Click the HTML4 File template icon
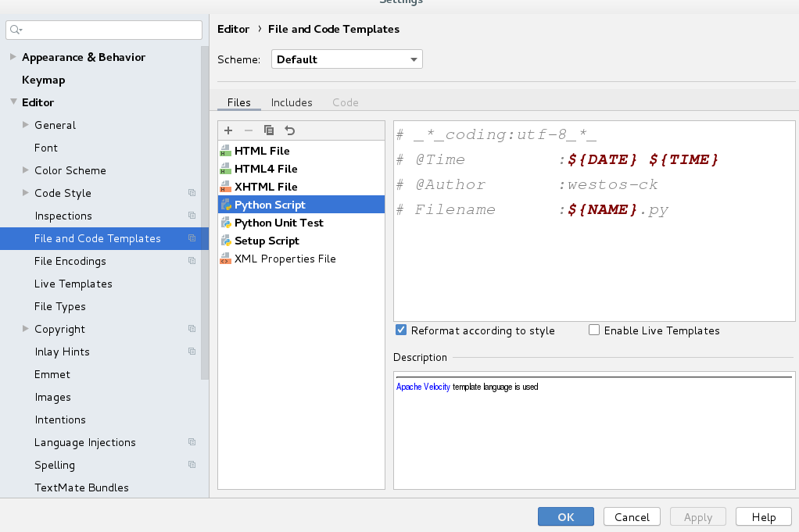 point(225,169)
